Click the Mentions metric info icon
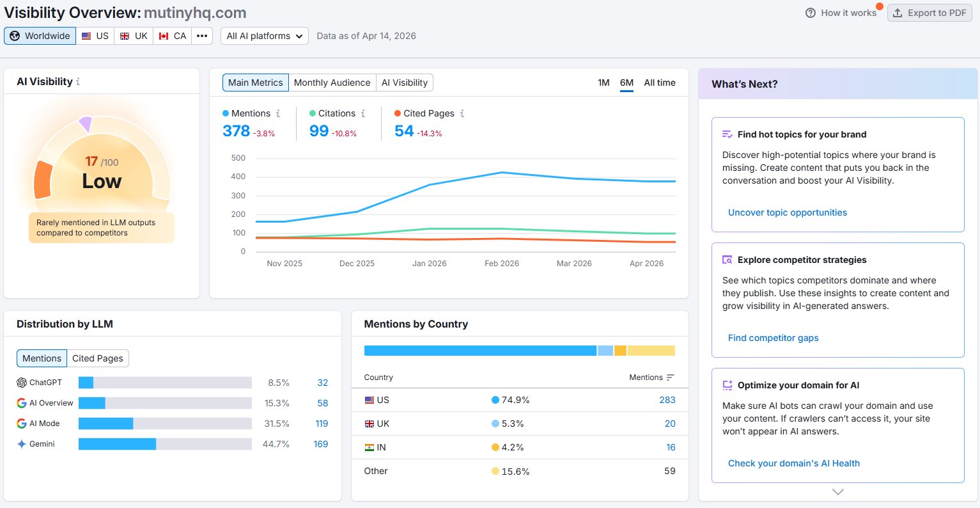 click(278, 113)
